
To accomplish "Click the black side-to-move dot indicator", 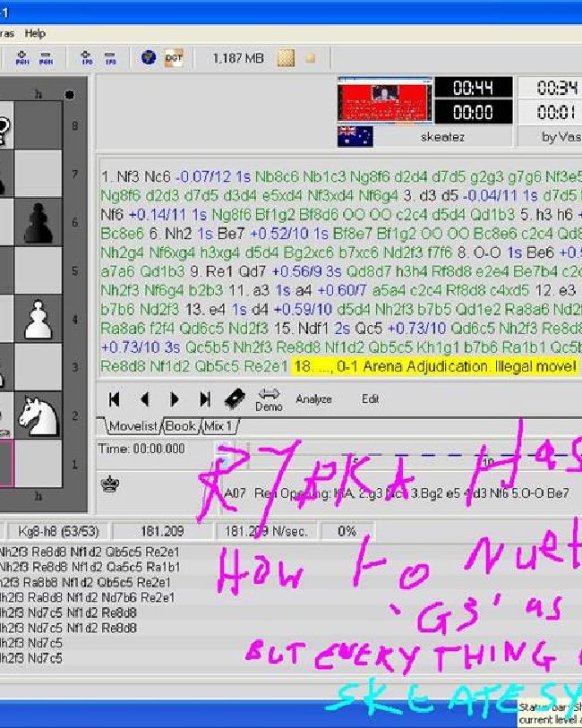I will [70, 95].
